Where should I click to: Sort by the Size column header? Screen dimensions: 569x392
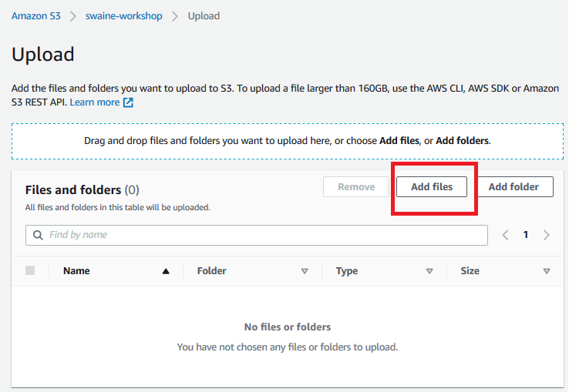click(x=470, y=271)
